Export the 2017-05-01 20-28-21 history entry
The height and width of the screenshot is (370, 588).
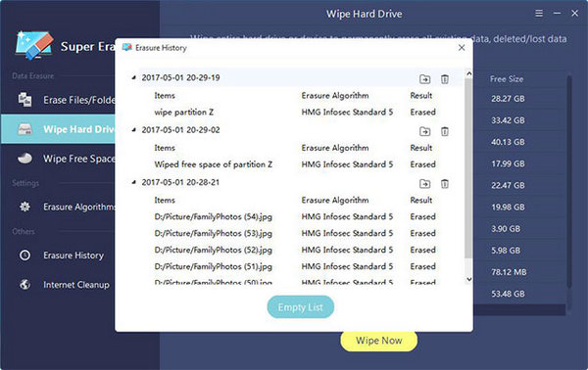(x=424, y=184)
